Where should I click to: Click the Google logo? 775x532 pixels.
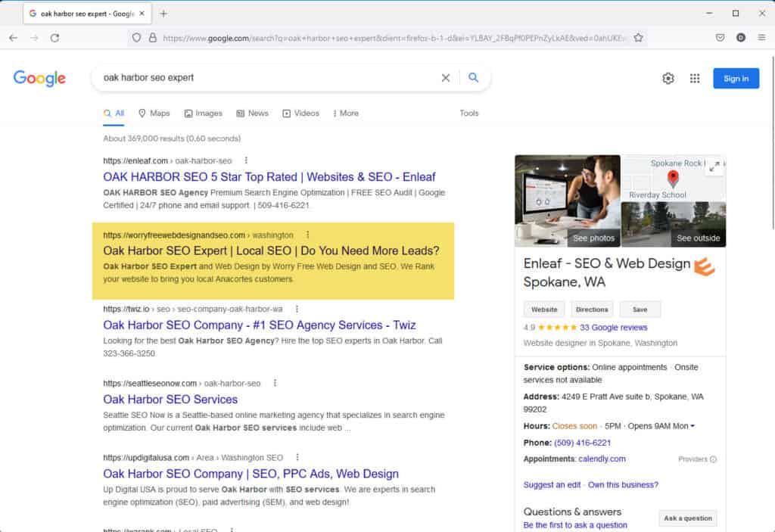[39, 78]
